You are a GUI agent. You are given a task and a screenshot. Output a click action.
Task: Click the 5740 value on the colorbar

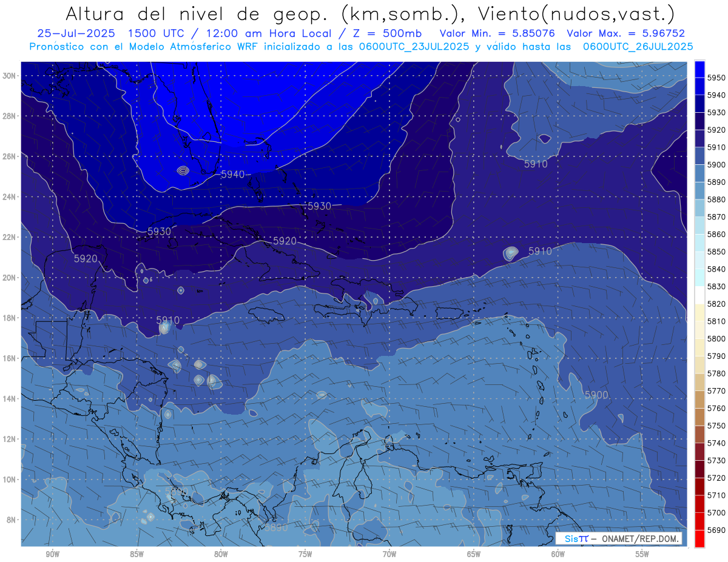pos(716,443)
